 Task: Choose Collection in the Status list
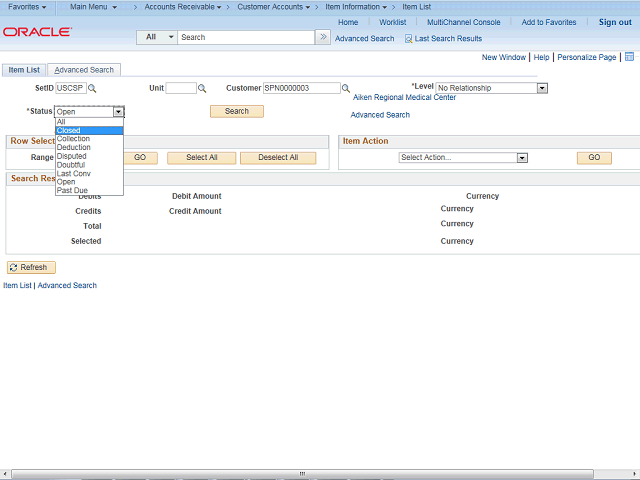(89, 139)
